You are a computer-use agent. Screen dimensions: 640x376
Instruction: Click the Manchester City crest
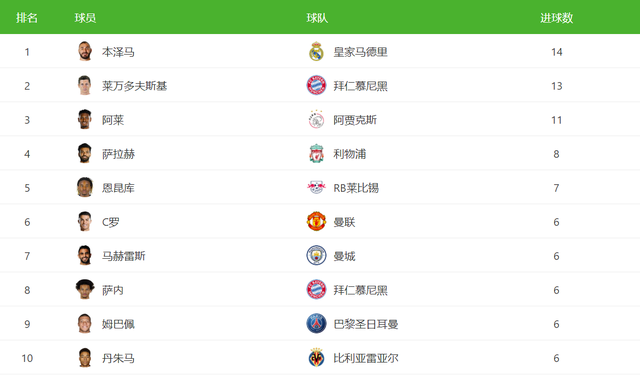click(x=316, y=256)
